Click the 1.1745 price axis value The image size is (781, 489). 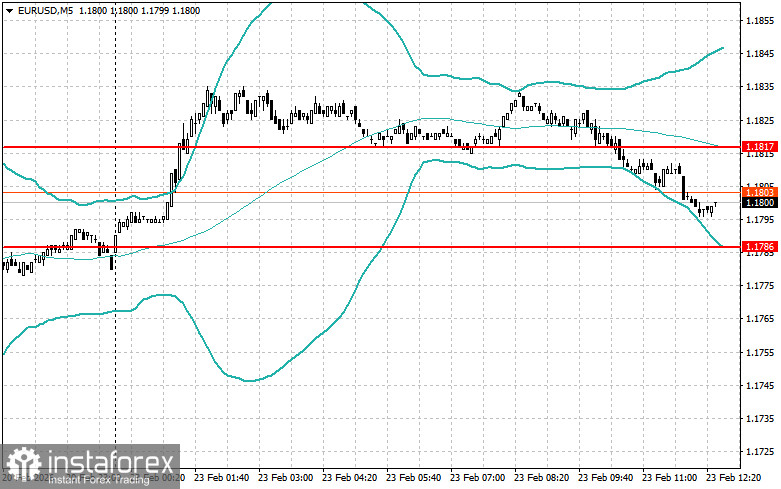760,385
